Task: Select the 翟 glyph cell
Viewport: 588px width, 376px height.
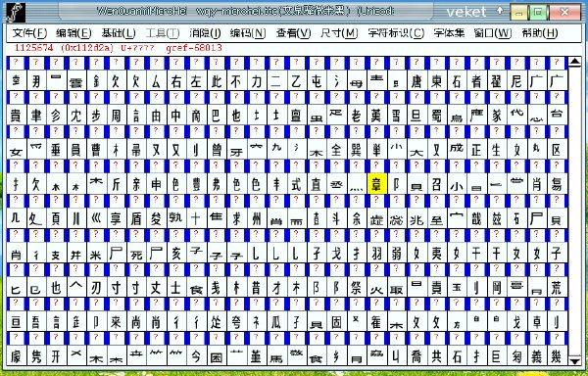Action: click(x=497, y=80)
